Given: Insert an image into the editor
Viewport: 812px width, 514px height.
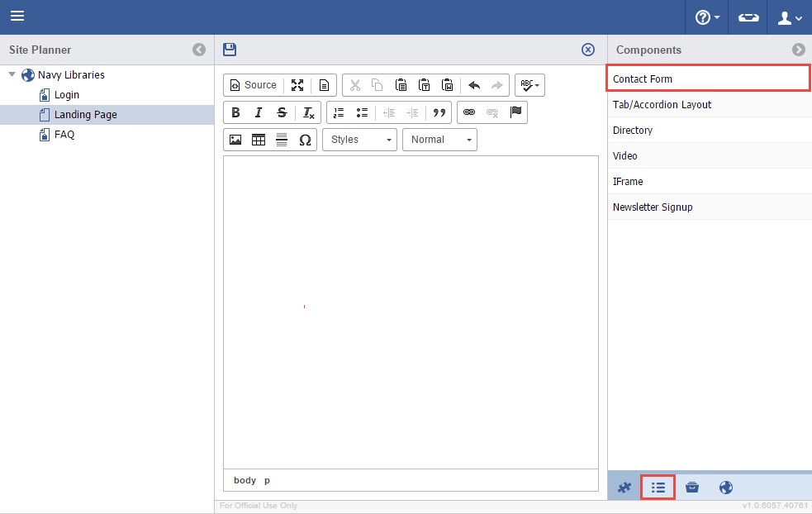Looking at the screenshot, I should (235, 140).
